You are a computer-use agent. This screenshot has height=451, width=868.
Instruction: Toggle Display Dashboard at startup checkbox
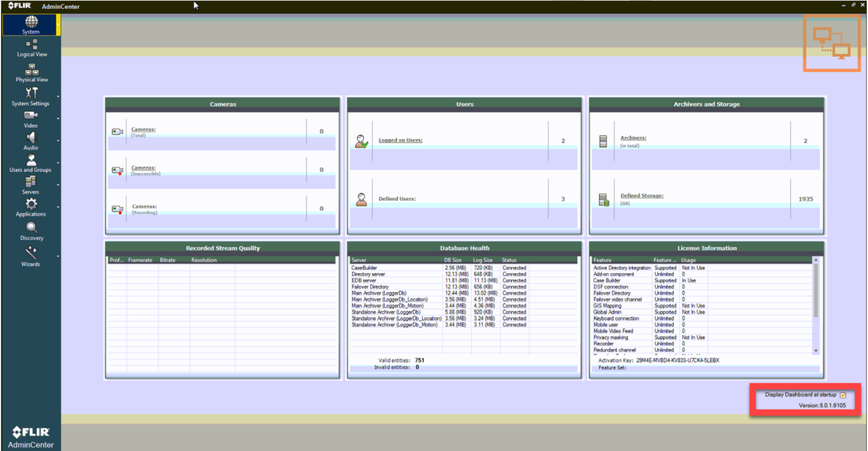pyautogui.click(x=843, y=395)
